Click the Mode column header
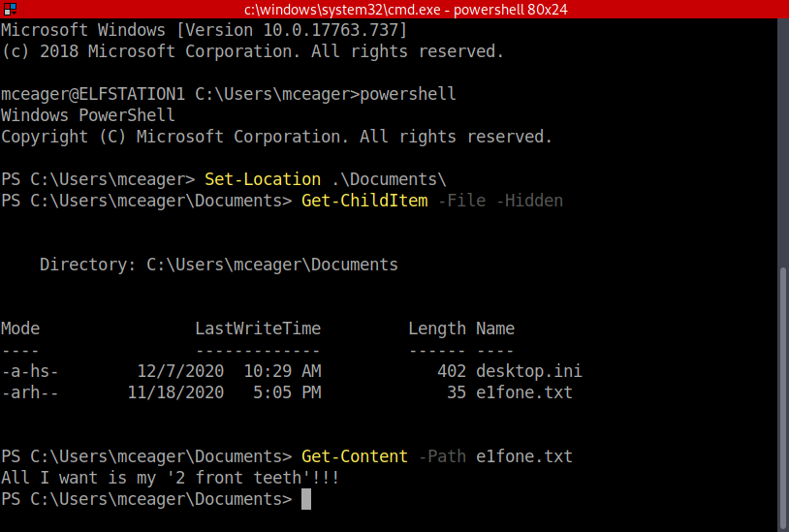 pos(20,329)
